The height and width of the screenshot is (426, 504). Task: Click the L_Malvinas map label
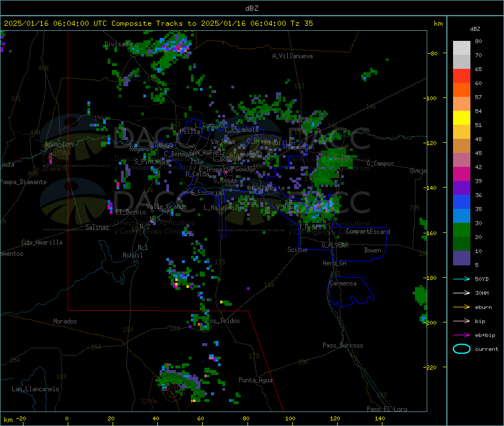click(x=221, y=208)
